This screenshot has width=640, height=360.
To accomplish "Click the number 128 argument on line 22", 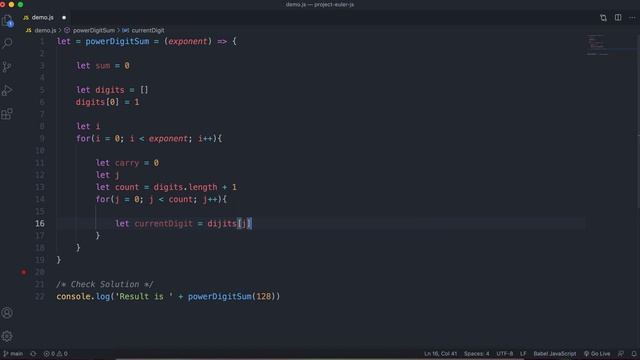I will pyautogui.click(x=263, y=296).
